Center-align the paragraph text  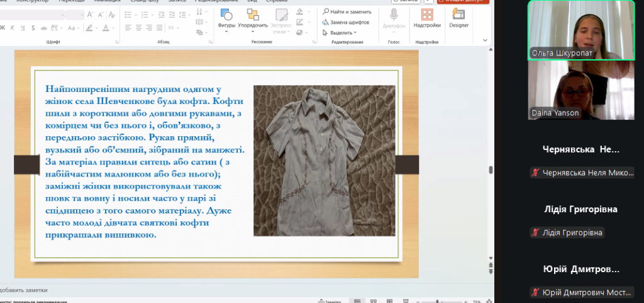click(x=138, y=27)
